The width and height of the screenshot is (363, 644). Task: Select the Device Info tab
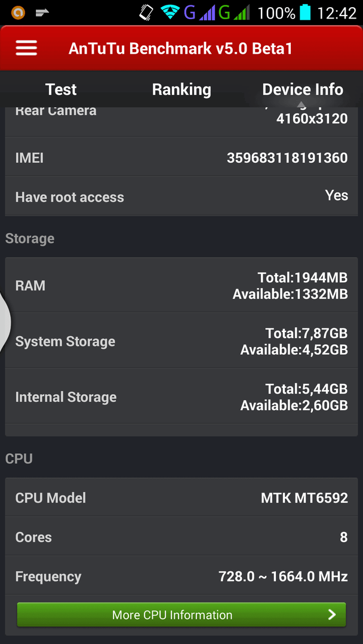point(303,89)
